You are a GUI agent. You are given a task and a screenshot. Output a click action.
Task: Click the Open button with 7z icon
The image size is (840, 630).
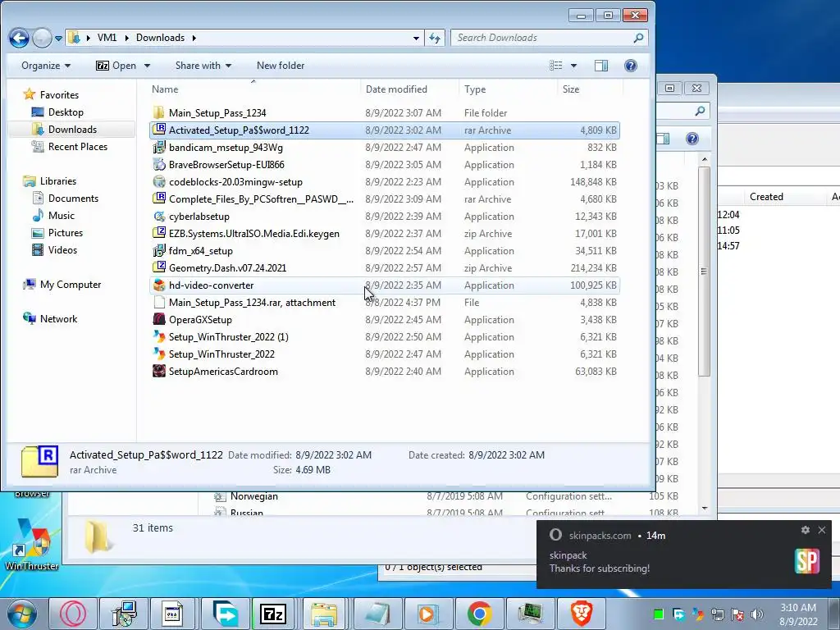[116, 66]
